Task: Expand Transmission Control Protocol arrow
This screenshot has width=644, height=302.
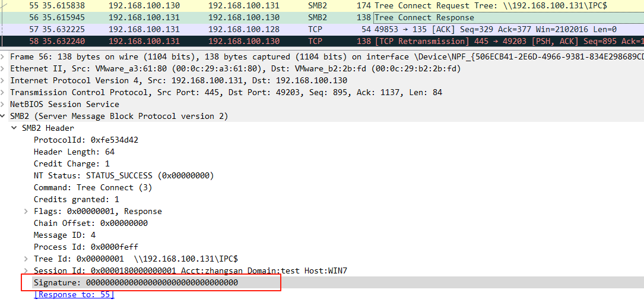Action: 4,92
